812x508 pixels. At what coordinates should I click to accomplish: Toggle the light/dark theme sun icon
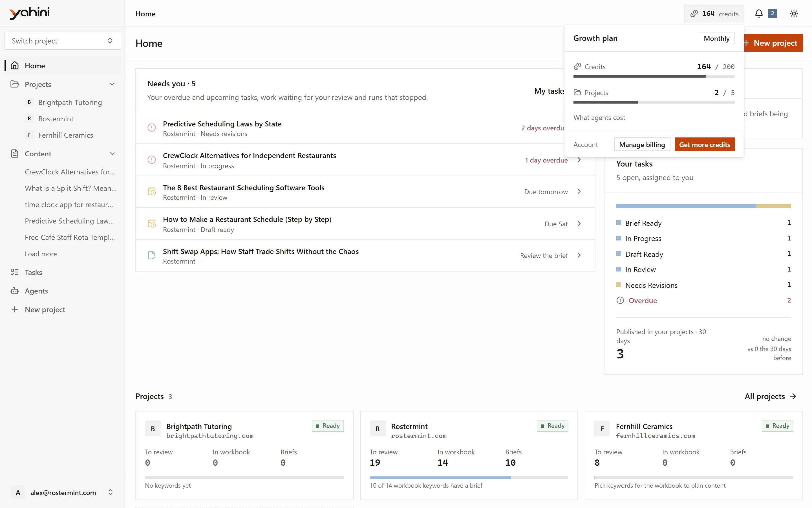point(794,14)
